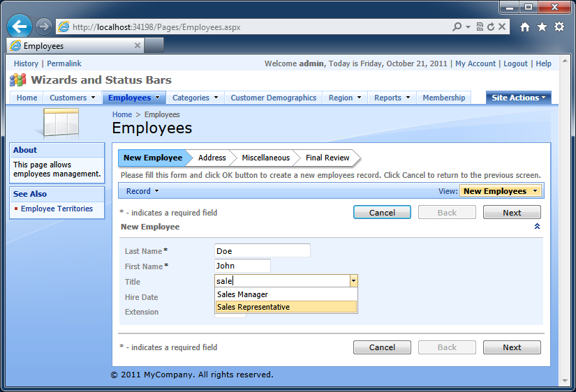Click the Internet Explorer icon in address bar
This screenshot has height=392, width=576.
(x=64, y=27)
